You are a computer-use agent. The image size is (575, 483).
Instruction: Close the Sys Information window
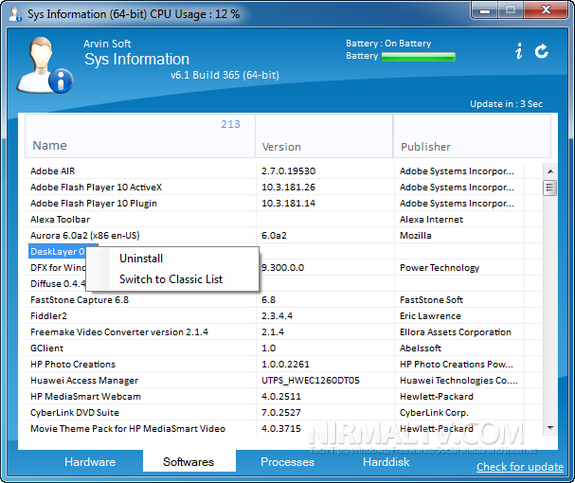pyautogui.click(x=546, y=10)
